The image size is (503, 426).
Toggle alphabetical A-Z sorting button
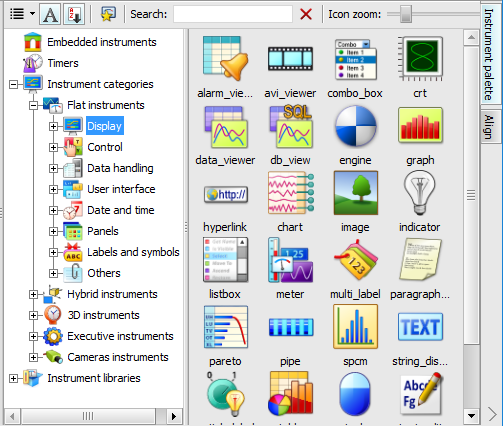(74, 14)
